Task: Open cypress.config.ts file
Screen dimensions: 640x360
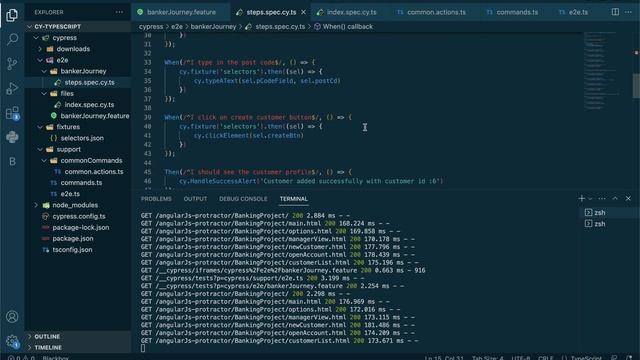Action: coord(78,216)
